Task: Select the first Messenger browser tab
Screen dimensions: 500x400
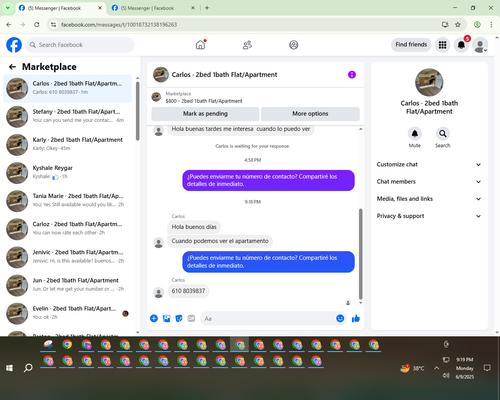Action: coord(60,8)
